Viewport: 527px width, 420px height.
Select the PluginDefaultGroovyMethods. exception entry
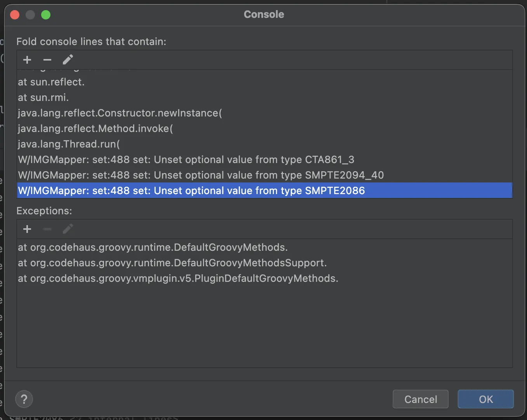pyautogui.click(x=178, y=278)
